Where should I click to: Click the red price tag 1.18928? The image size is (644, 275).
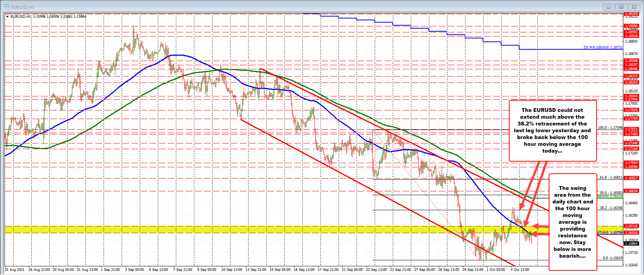point(632,36)
